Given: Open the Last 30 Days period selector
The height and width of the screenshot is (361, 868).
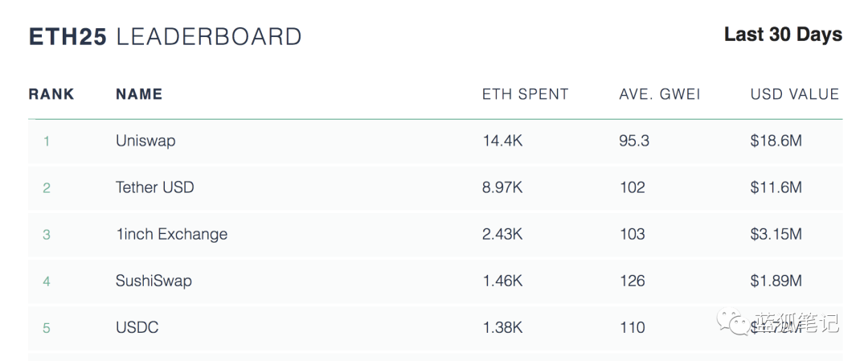Looking at the screenshot, I should point(783,35).
